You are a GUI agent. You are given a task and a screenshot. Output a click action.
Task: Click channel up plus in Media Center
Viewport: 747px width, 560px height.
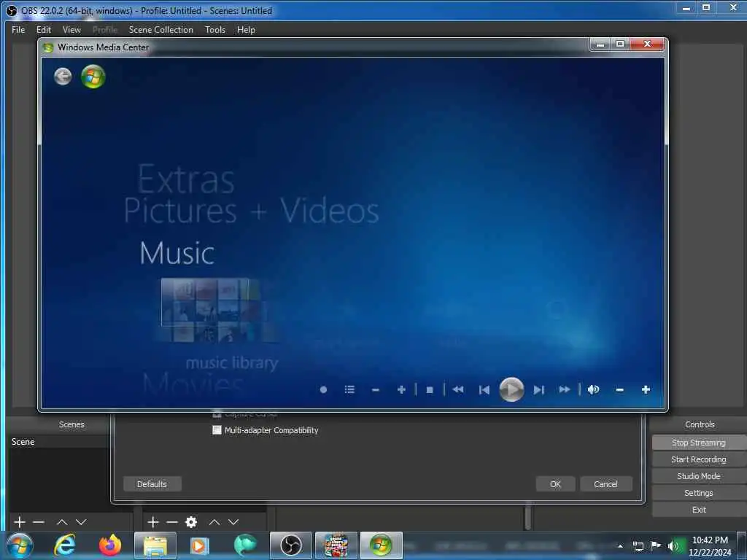tap(401, 389)
